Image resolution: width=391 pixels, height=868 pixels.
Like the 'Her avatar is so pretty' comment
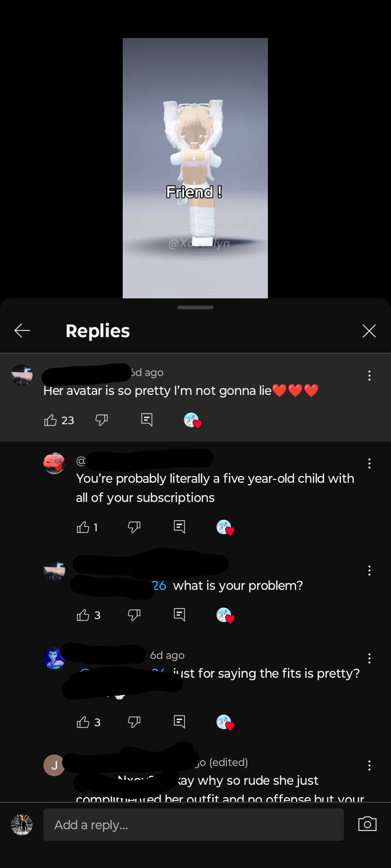click(x=50, y=420)
